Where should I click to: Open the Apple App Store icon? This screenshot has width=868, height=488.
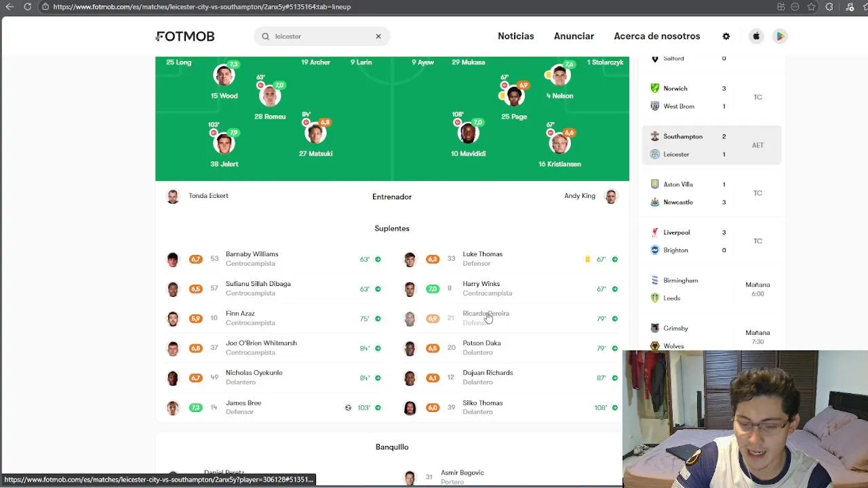click(755, 37)
